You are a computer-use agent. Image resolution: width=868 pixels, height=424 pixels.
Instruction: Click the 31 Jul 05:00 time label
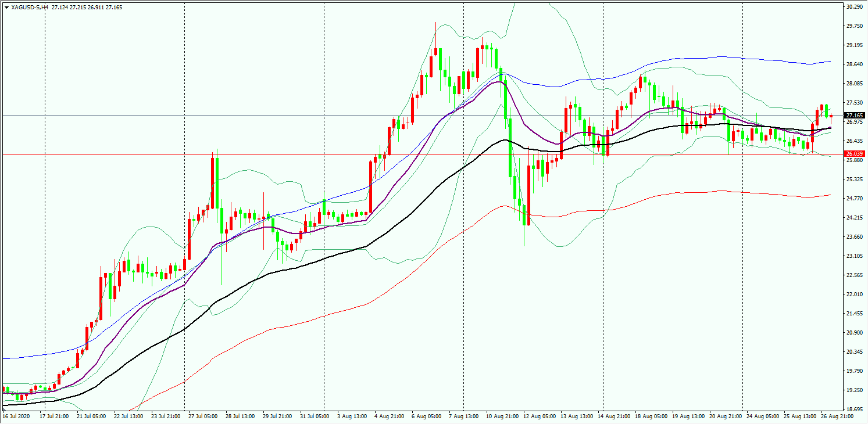pyautogui.click(x=314, y=416)
